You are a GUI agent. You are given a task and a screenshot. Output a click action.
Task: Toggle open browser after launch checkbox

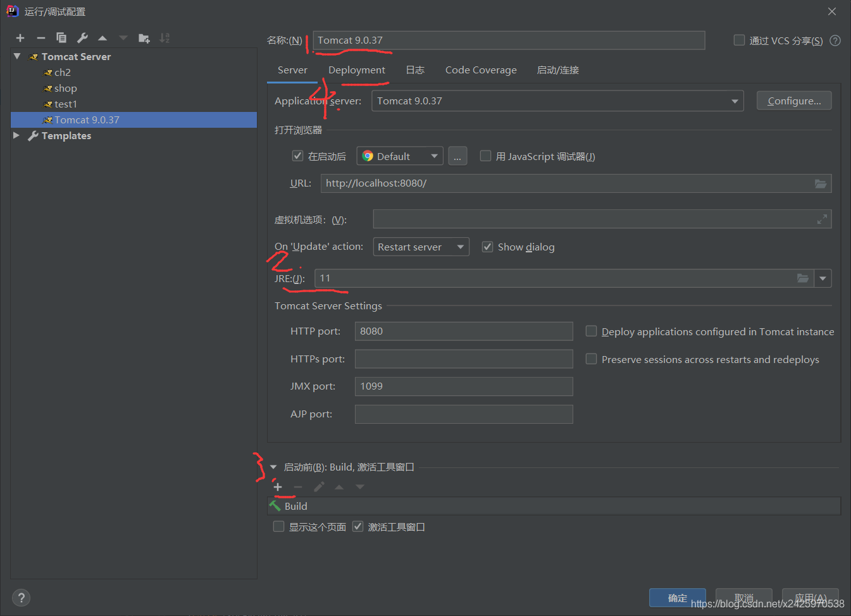pos(297,156)
